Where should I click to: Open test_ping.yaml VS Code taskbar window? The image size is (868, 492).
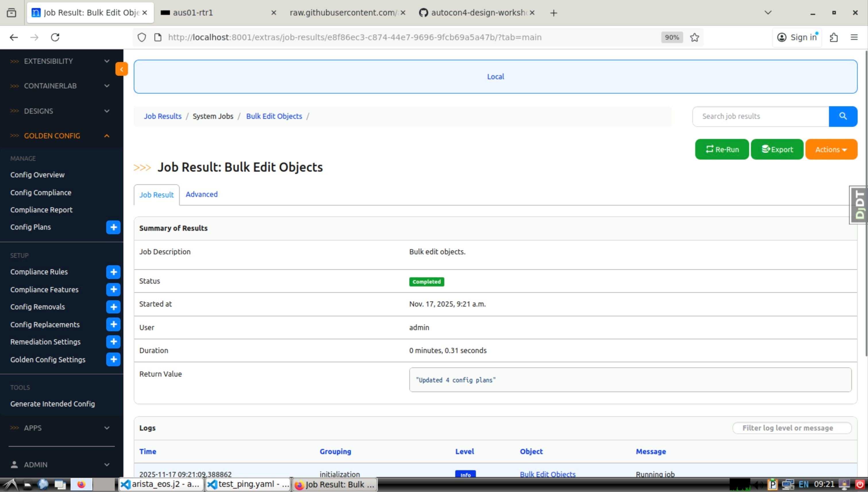click(248, 484)
